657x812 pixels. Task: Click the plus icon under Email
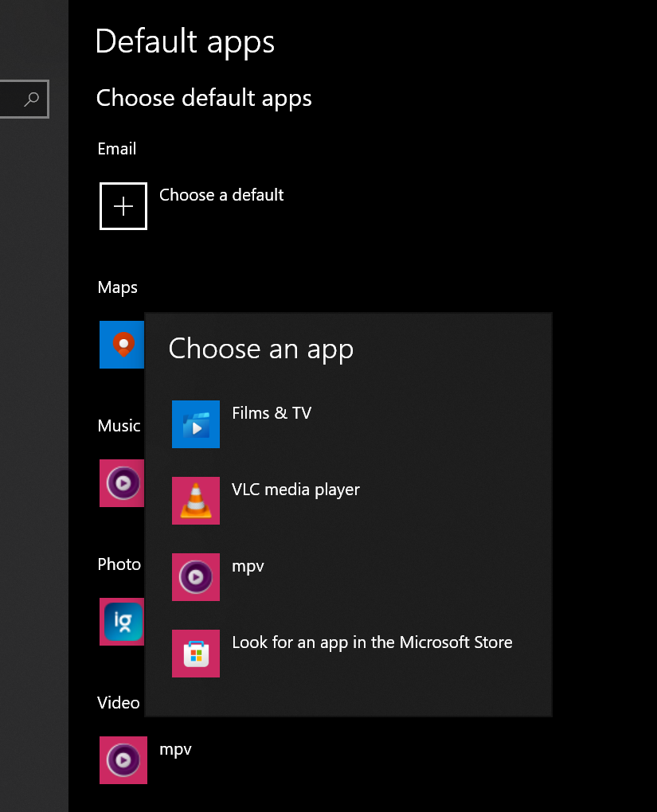123,206
